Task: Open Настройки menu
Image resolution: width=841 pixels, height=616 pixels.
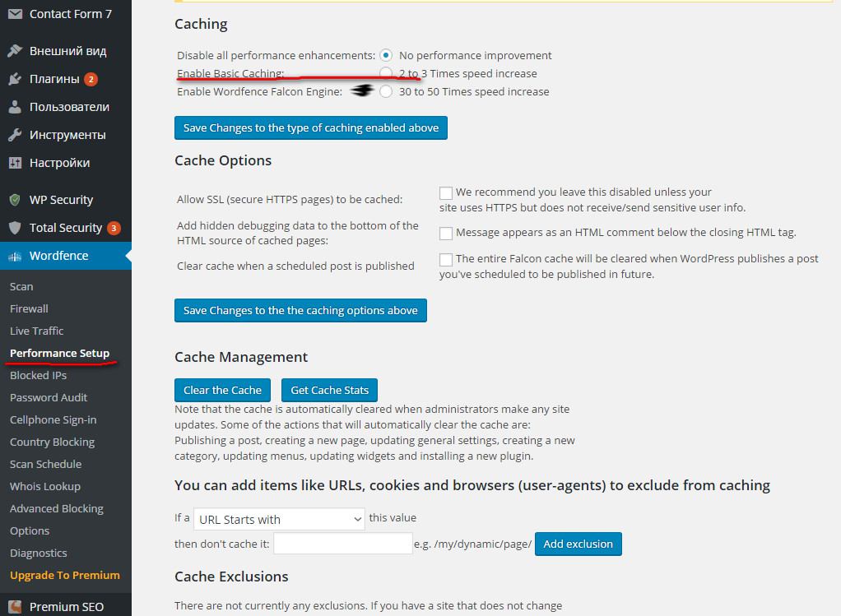Action: [66, 163]
